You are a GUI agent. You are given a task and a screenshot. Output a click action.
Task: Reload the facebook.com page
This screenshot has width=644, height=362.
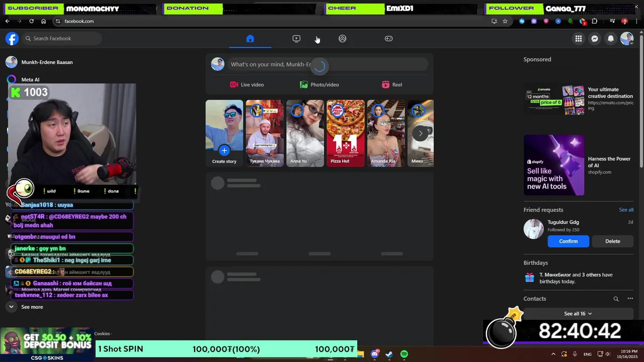coord(31,21)
